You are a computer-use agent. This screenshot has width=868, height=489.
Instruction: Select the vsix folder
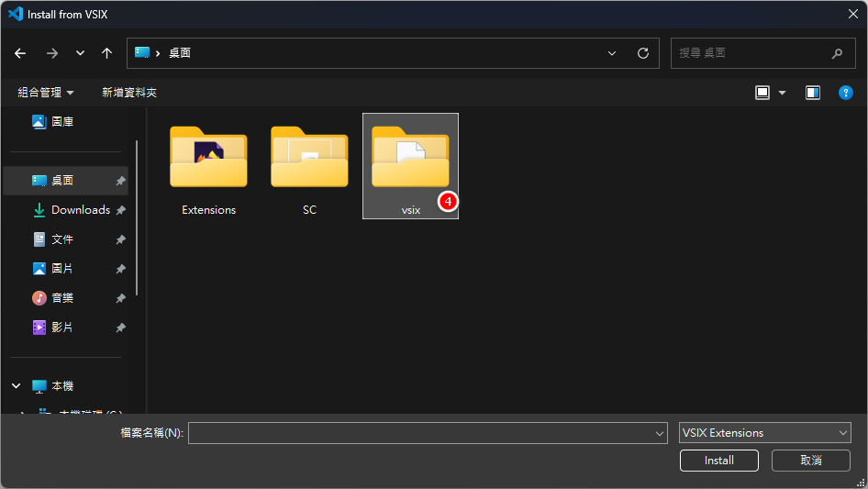click(x=410, y=166)
